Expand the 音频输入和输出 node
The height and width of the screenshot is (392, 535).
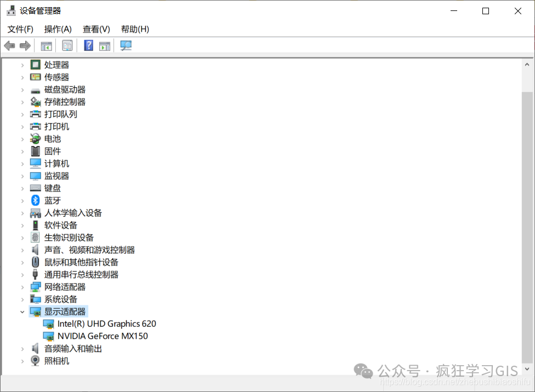coord(22,349)
